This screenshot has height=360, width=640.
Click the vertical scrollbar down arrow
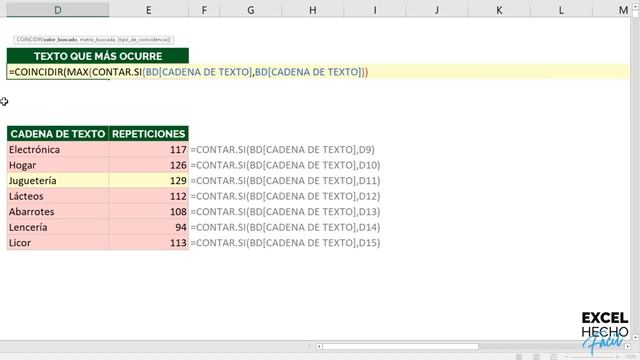[x=635, y=338]
